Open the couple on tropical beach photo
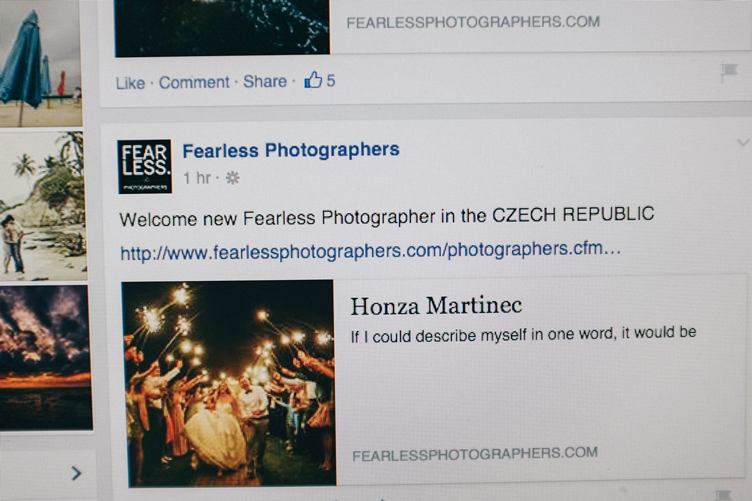 (x=43, y=205)
